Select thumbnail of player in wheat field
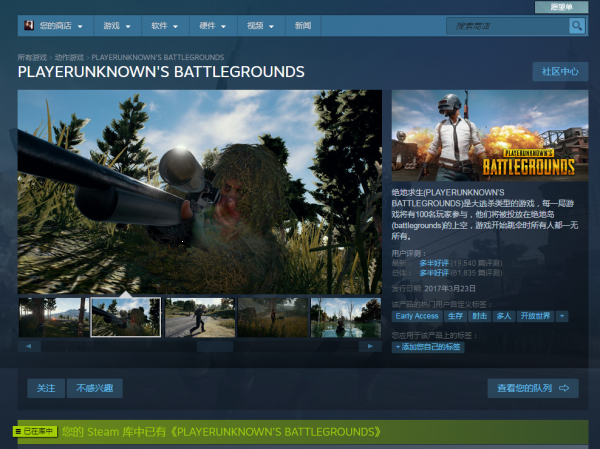This screenshot has height=449, width=600. point(273,318)
